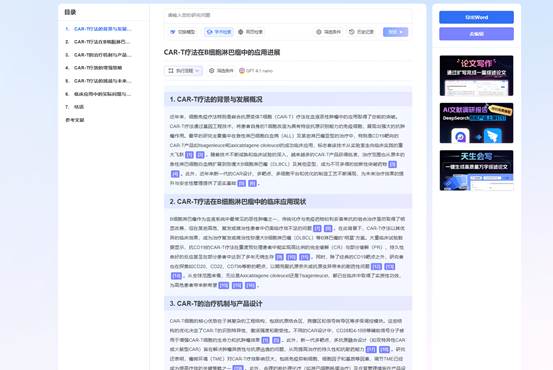The image size is (553, 370).
Task: Focus the research question input field
Action: pyautogui.click(x=288, y=15)
